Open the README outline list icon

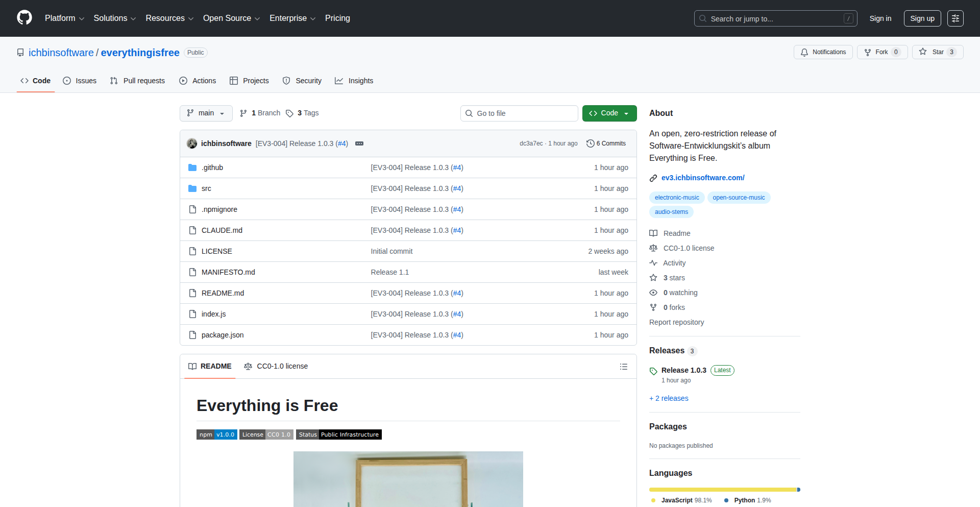(x=623, y=367)
